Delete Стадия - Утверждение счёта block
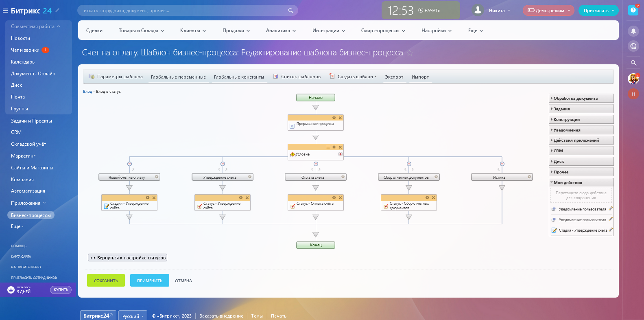Screen dimensions: 644x320 [x=154, y=197]
